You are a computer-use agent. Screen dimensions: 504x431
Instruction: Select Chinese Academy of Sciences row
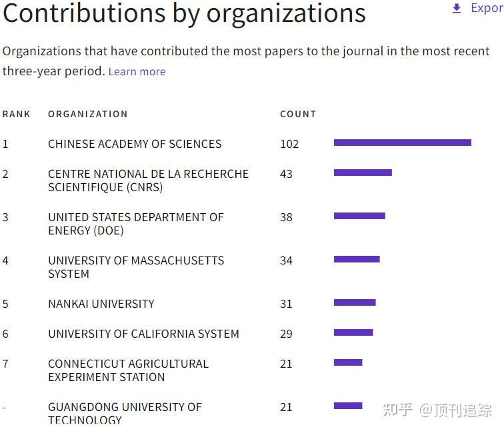point(135,144)
